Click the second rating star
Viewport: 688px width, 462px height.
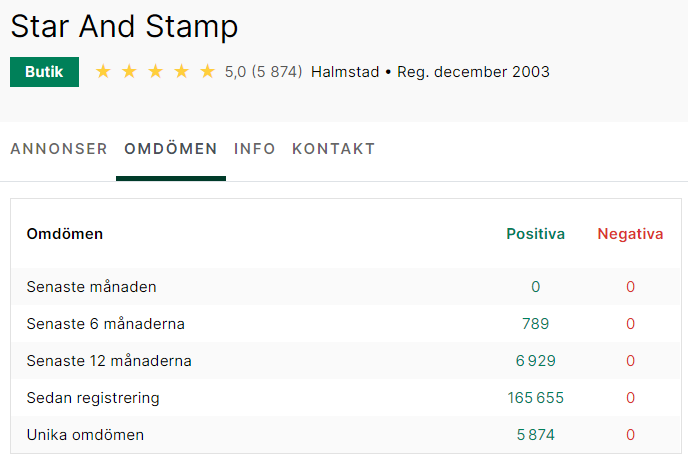pyautogui.click(x=129, y=71)
